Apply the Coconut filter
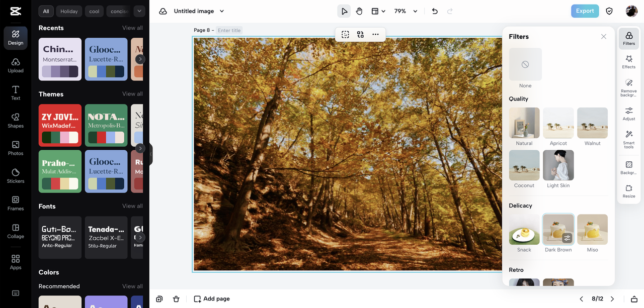Image resolution: width=644 pixels, height=308 pixels. [524, 165]
